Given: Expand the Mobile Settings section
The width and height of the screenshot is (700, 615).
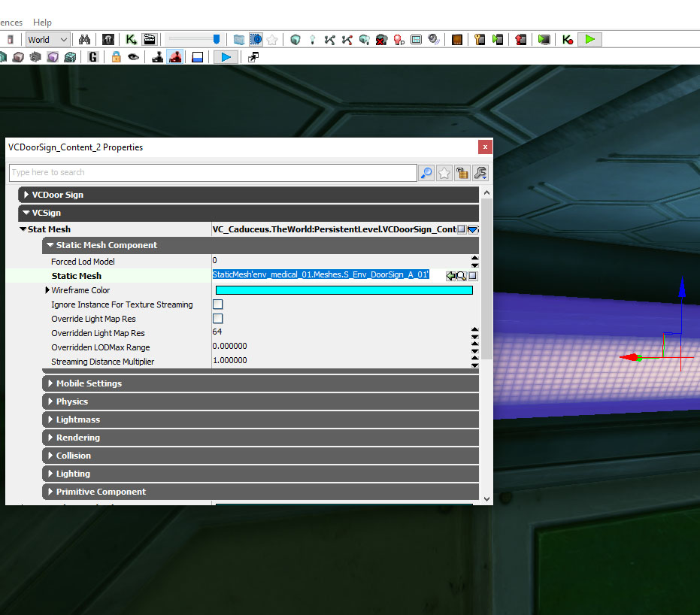Looking at the screenshot, I should (50, 383).
